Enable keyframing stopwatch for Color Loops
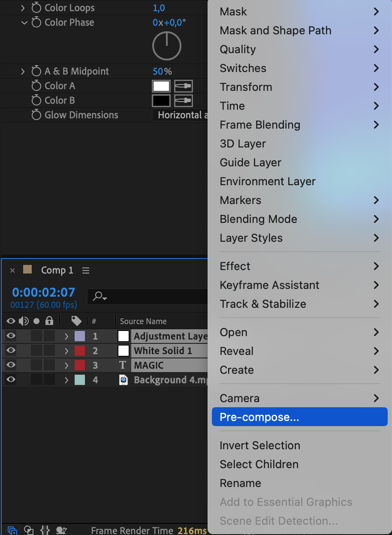The width and height of the screenshot is (392, 535). [37, 8]
